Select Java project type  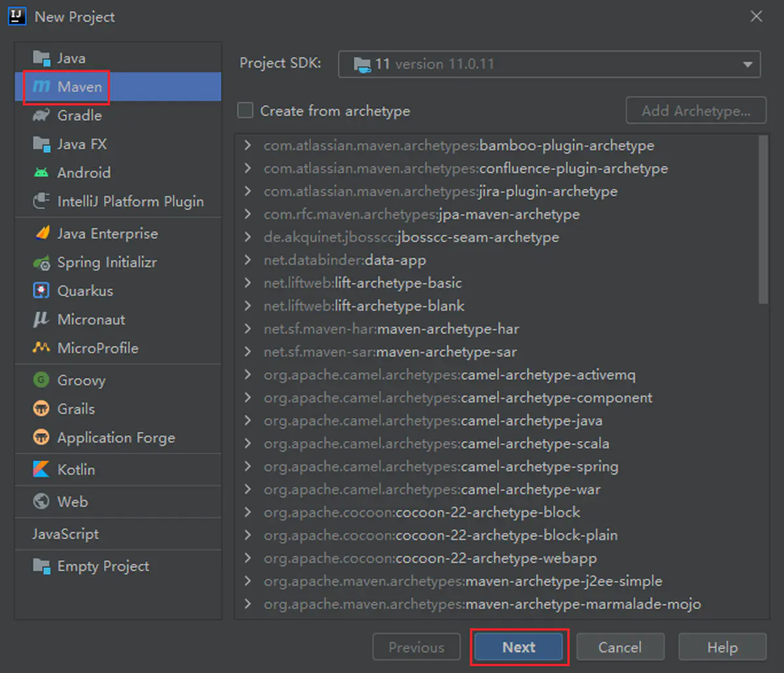[x=118, y=58]
